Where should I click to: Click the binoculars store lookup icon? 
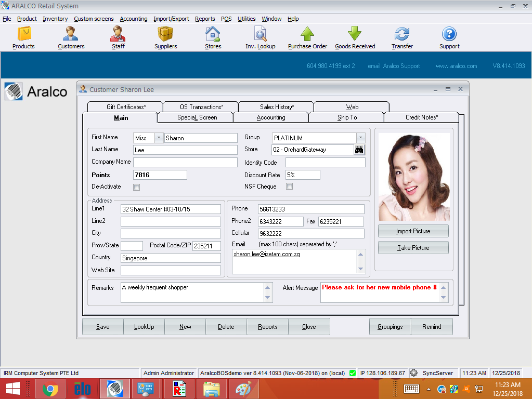click(359, 150)
